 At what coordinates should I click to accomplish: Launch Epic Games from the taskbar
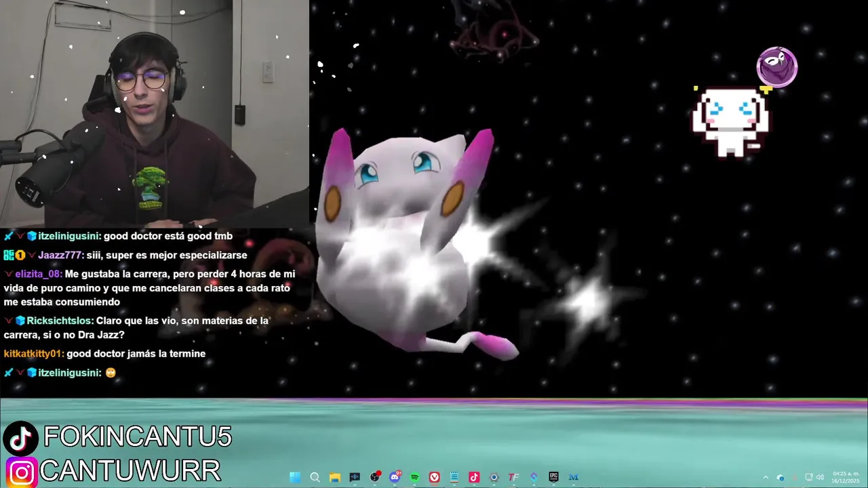pyautogui.click(x=553, y=477)
